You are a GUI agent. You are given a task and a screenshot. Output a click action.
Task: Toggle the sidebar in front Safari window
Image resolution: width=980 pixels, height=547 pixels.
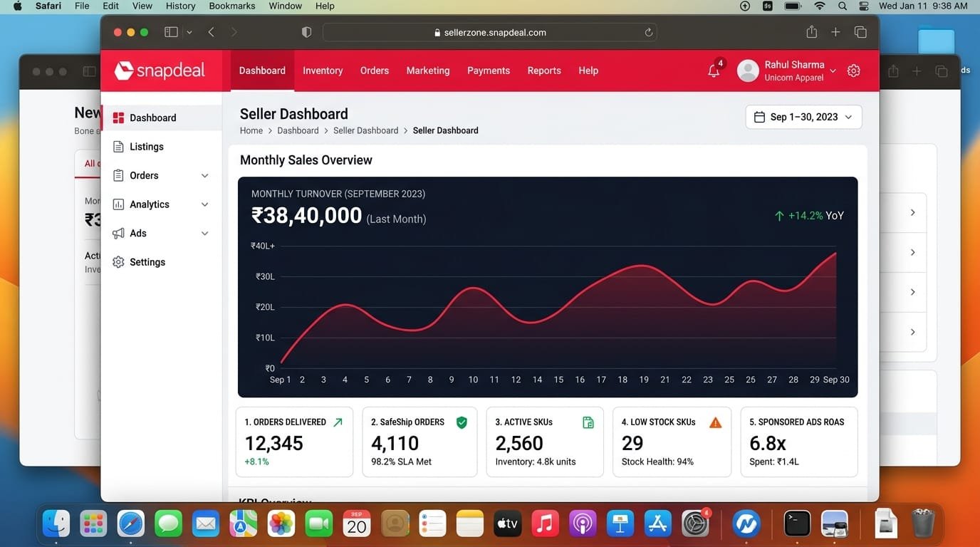(171, 32)
